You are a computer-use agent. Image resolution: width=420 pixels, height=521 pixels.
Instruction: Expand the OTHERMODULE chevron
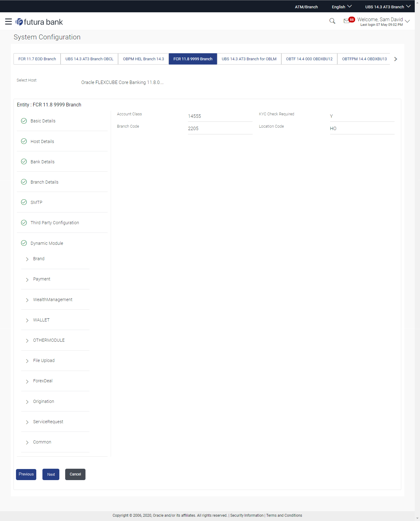[27, 340]
